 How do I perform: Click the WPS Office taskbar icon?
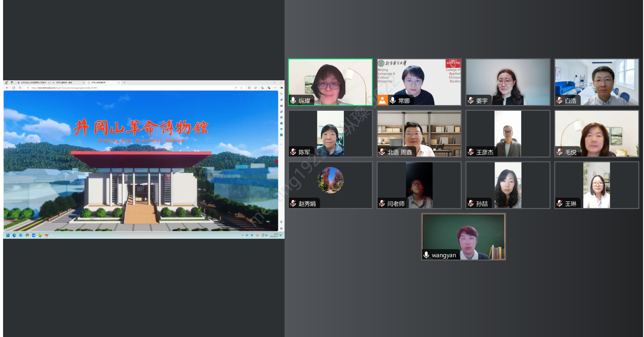(x=47, y=235)
